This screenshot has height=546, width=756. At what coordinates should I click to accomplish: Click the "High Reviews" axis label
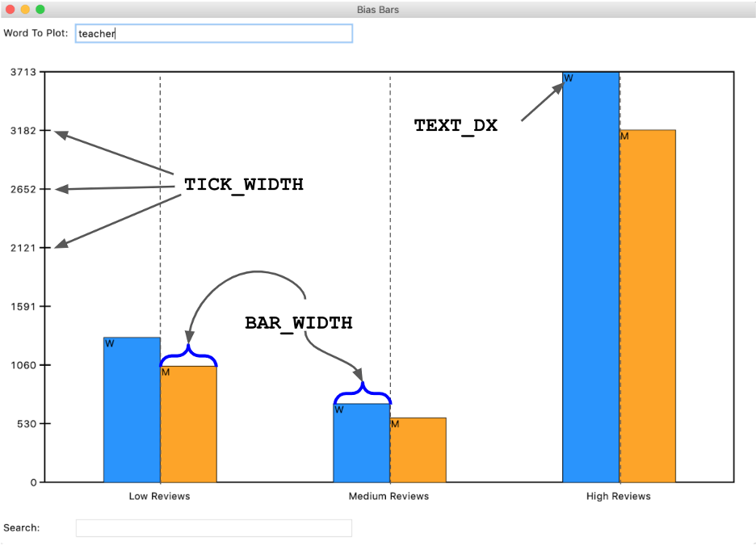[618, 496]
